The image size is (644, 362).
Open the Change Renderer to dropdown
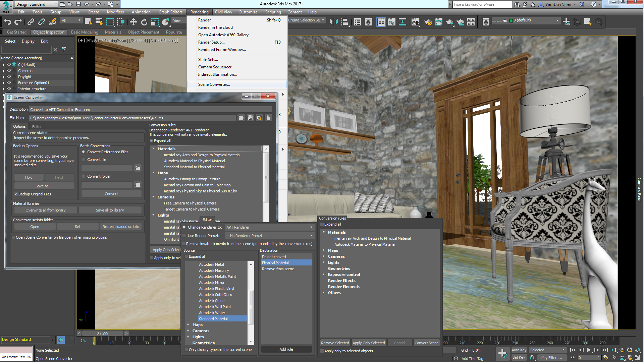310,227
